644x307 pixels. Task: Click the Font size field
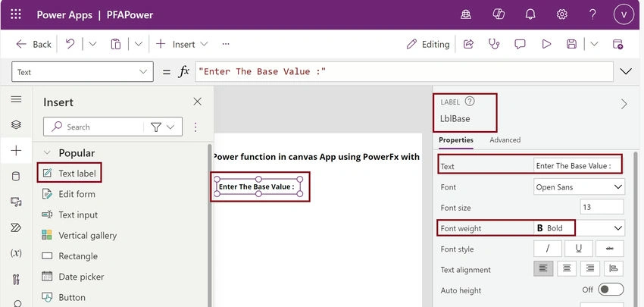tap(602, 207)
